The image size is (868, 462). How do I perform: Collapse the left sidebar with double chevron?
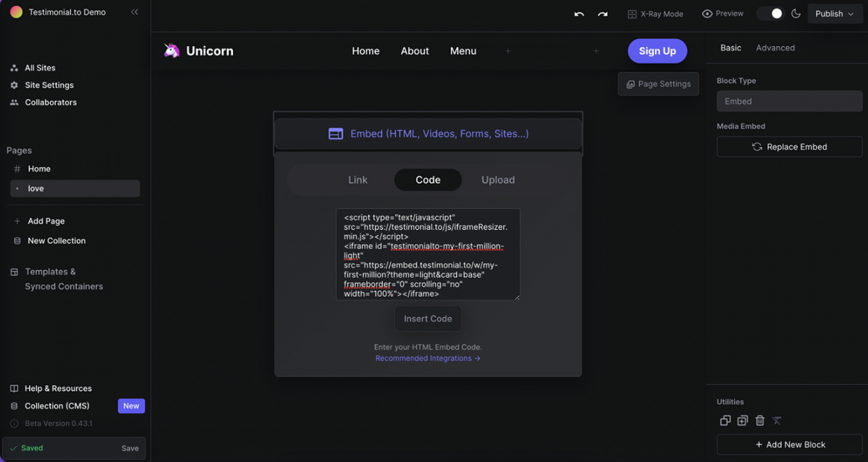point(135,12)
